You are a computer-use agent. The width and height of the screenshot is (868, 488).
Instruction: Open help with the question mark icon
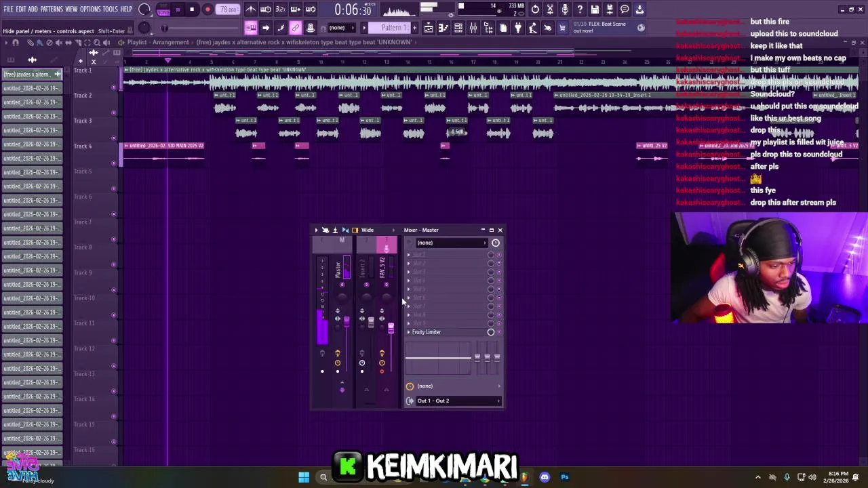coord(580,9)
